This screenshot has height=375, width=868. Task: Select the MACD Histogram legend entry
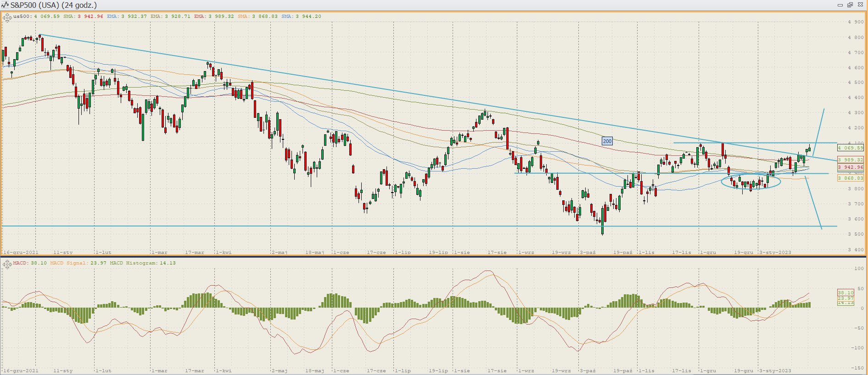(142, 263)
